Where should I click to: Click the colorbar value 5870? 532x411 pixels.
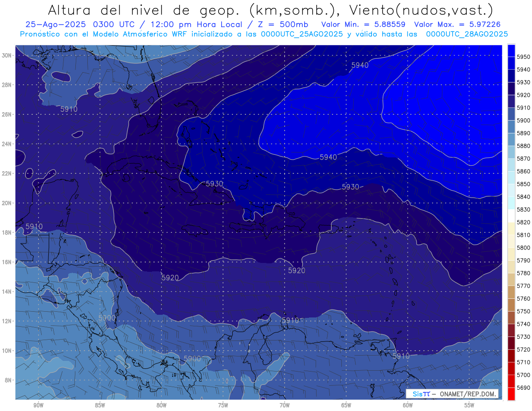[523, 159]
